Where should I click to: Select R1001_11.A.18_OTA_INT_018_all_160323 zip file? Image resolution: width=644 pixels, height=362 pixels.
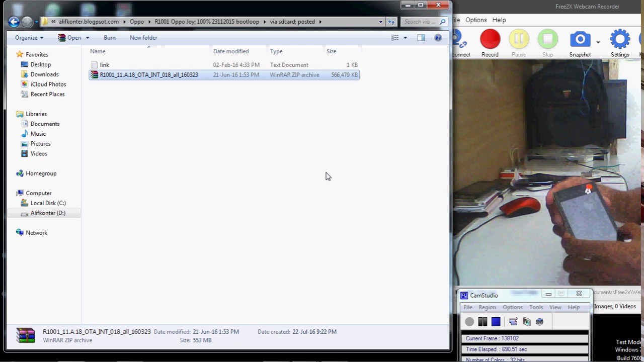pos(224,75)
